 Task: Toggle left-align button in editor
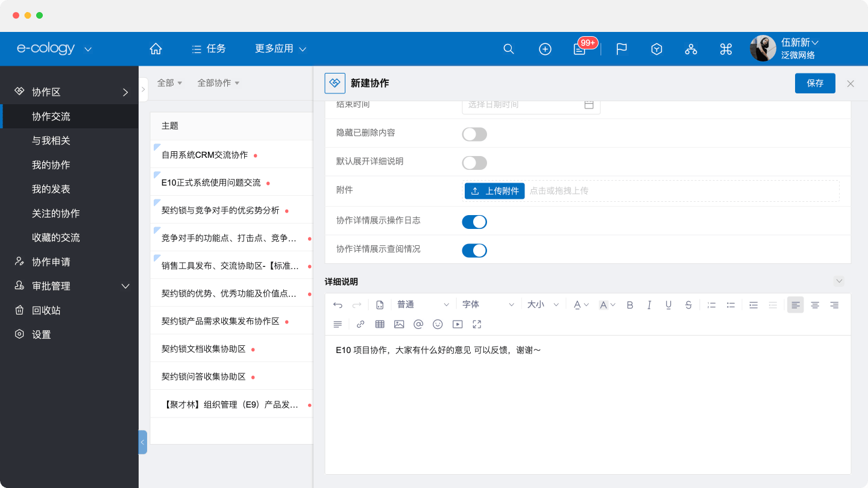pos(796,305)
